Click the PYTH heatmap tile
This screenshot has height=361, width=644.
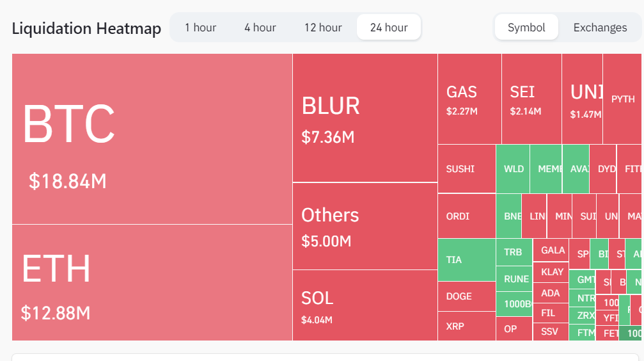tap(622, 99)
